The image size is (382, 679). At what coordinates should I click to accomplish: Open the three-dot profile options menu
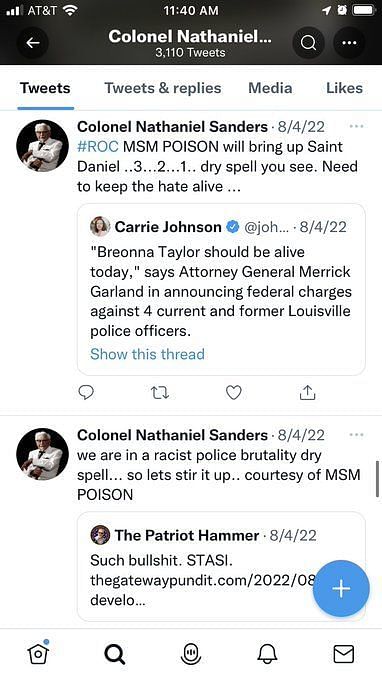tap(349, 43)
